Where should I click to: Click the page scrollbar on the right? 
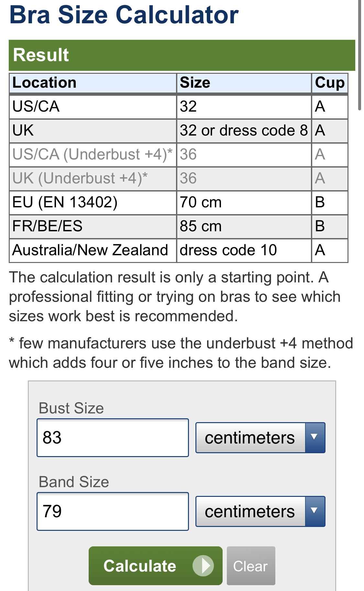(359, 55)
